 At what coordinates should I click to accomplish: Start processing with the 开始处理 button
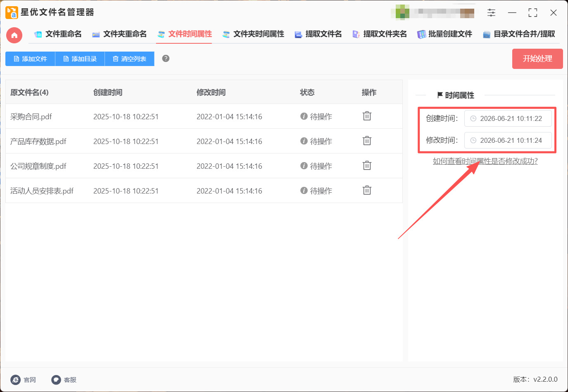(537, 59)
